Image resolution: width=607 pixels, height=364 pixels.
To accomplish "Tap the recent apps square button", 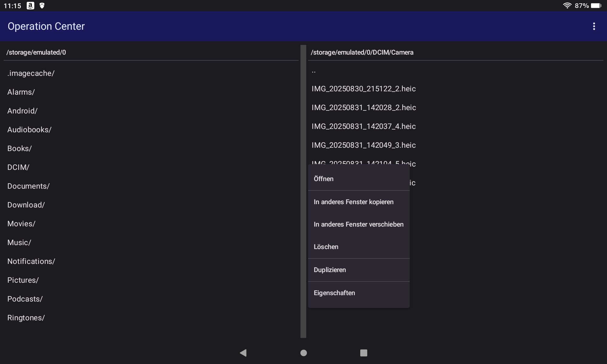I will pyautogui.click(x=364, y=353).
